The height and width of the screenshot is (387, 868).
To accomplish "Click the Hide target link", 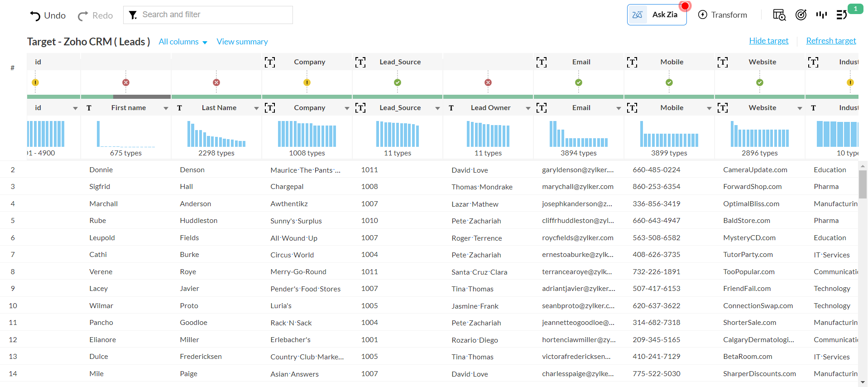I will [769, 41].
